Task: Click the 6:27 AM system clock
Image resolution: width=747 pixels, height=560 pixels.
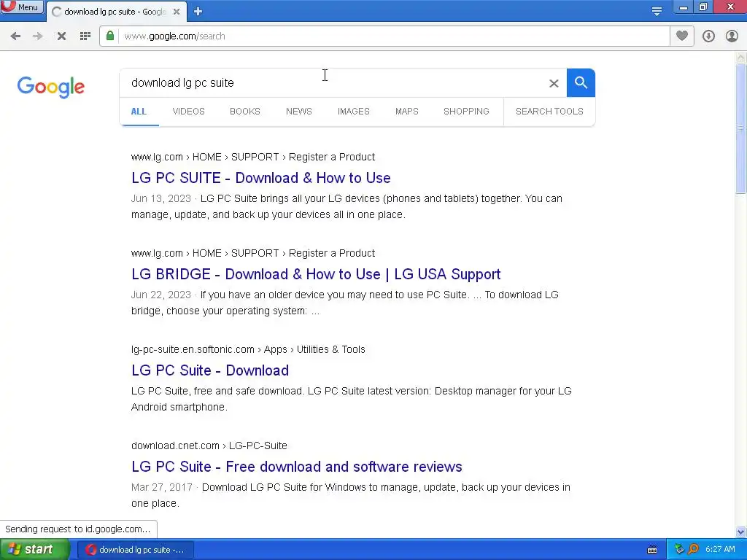Action: click(x=720, y=550)
